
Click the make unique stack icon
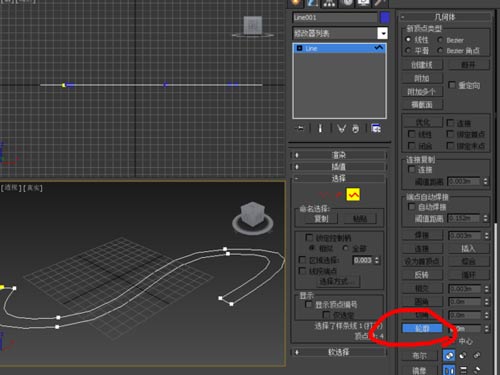pyautogui.click(x=341, y=128)
